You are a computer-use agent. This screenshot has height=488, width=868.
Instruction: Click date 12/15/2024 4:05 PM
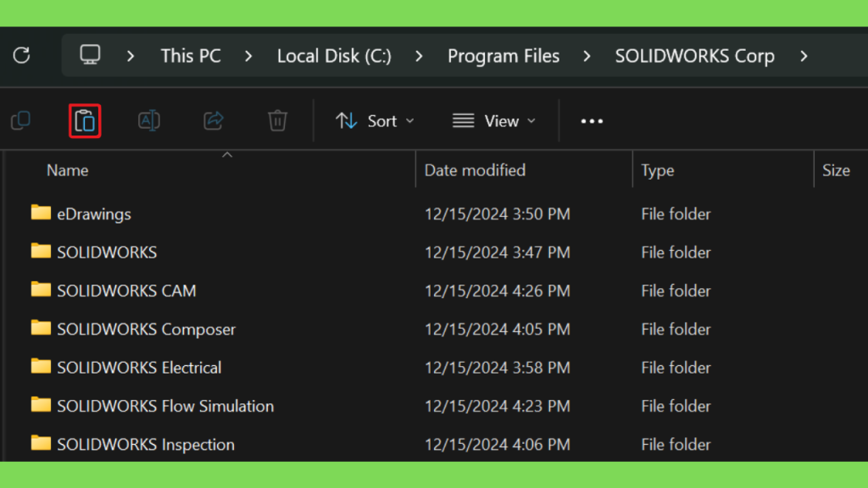(x=497, y=330)
